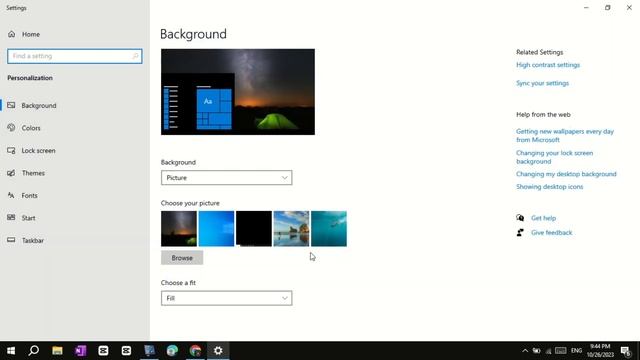Click the Settings gear in the taskbar
The image size is (640, 360).
[218, 351]
